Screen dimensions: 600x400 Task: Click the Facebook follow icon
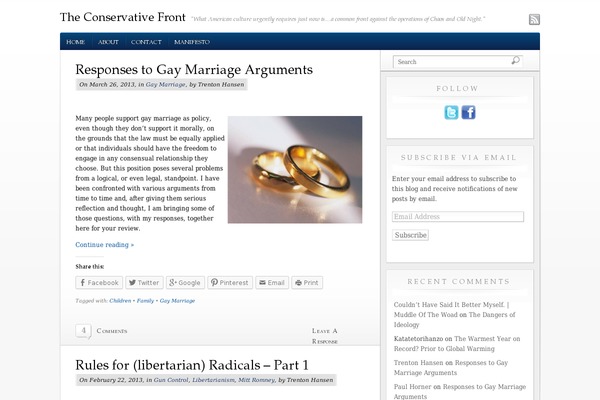click(x=468, y=113)
